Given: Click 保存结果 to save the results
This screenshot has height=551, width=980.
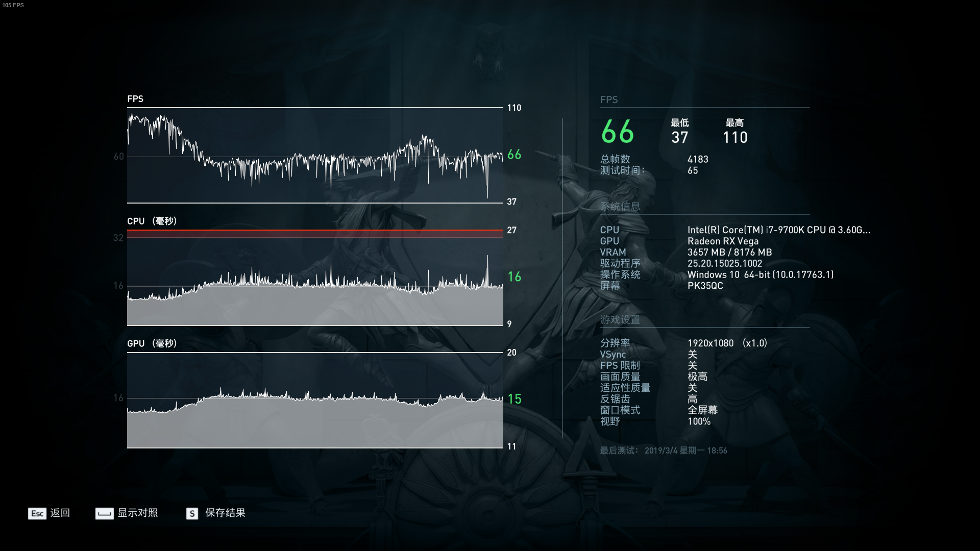Looking at the screenshot, I should 225,514.
